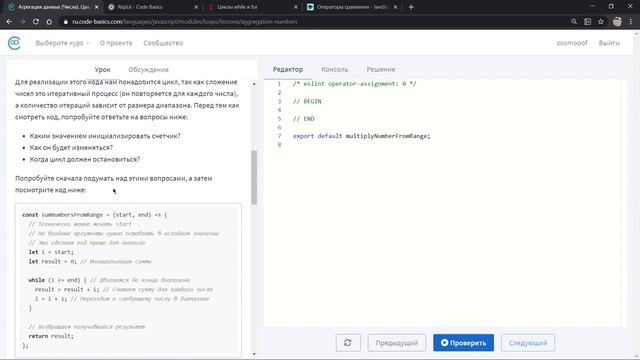This screenshot has height=360, width=640.
Task: Go back with the browser back arrow
Action: click(9, 22)
